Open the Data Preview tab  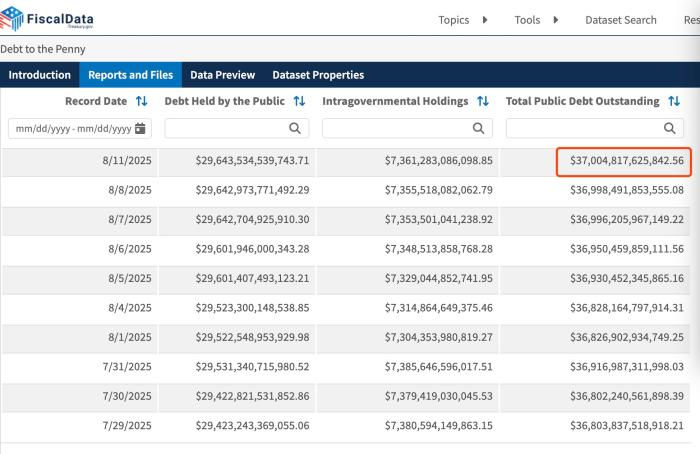(x=222, y=75)
